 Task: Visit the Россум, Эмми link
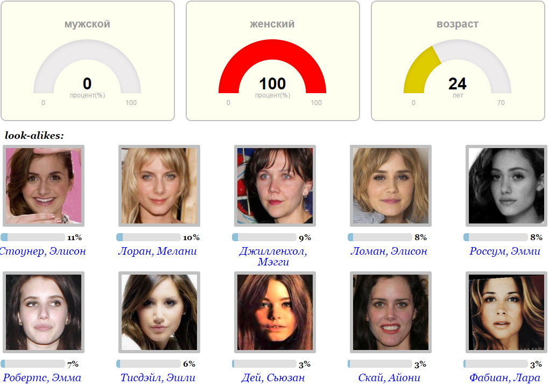(x=505, y=251)
